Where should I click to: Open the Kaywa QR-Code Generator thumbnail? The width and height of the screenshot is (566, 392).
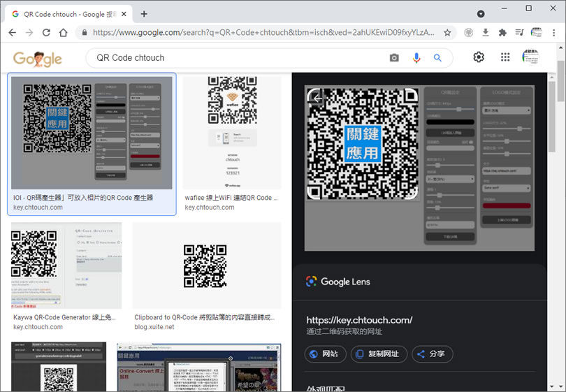pos(66,266)
